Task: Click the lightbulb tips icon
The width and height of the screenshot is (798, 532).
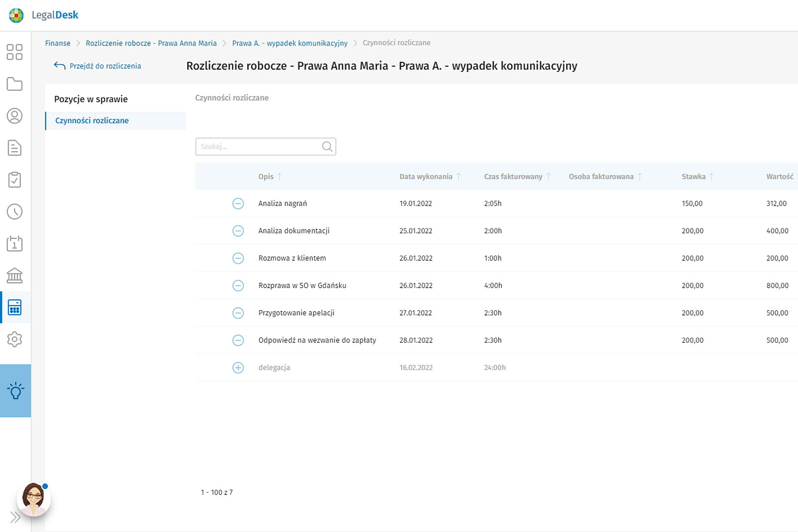Action: point(15,390)
